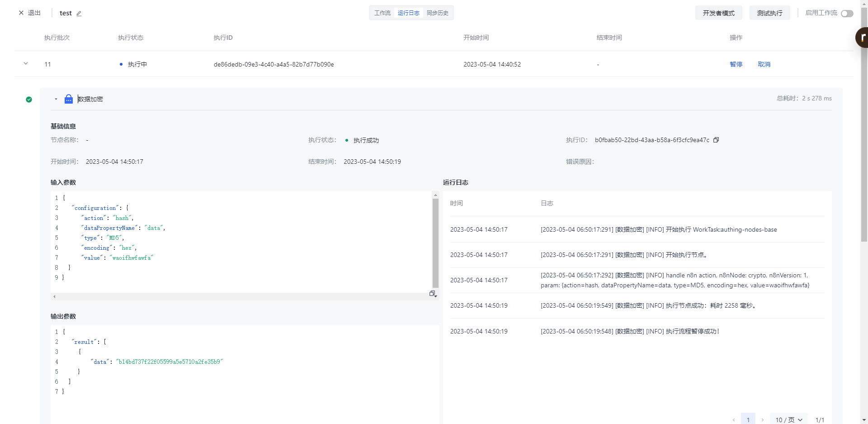The width and height of the screenshot is (868, 424).
Task: Click the 取消 link for execution
Action: (764, 64)
